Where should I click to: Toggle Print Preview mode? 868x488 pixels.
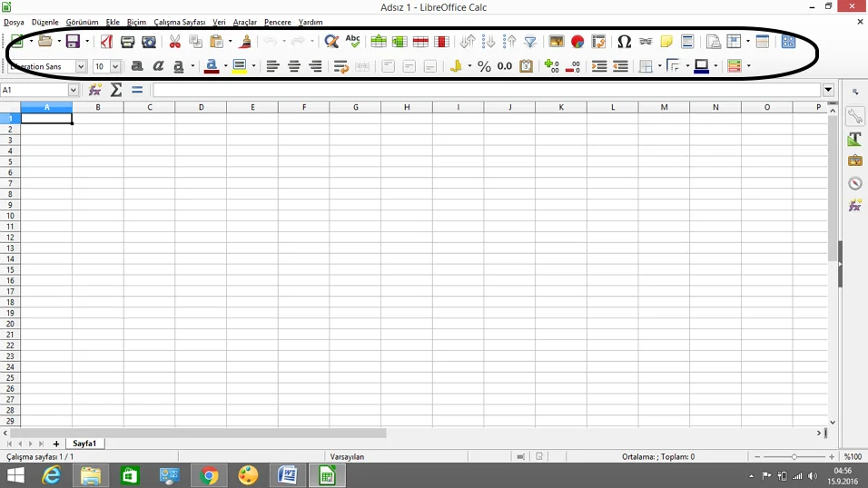[149, 42]
